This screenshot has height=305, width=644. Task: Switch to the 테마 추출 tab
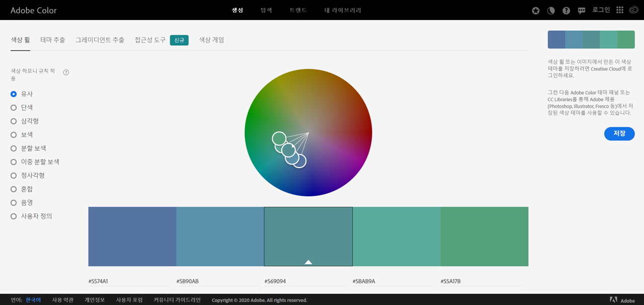(x=53, y=40)
